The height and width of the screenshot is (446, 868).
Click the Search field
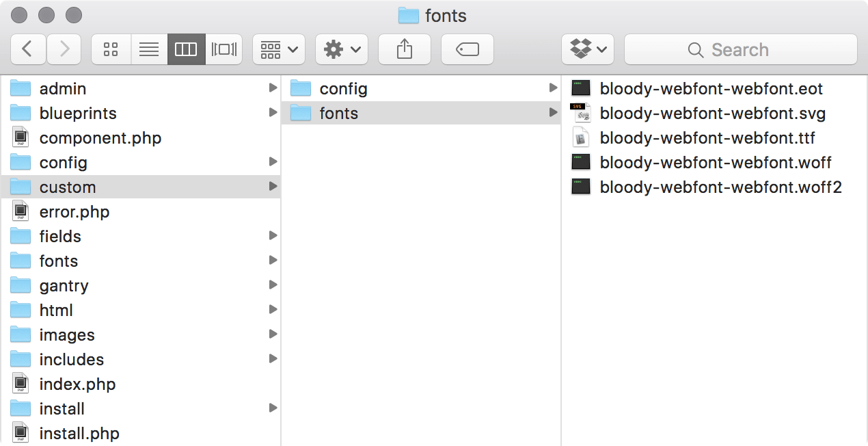coord(740,49)
